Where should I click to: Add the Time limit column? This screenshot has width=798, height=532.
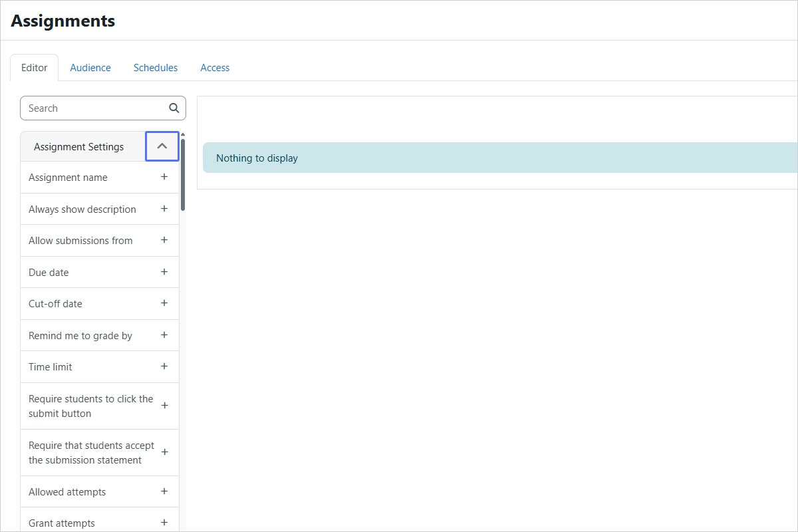point(164,366)
